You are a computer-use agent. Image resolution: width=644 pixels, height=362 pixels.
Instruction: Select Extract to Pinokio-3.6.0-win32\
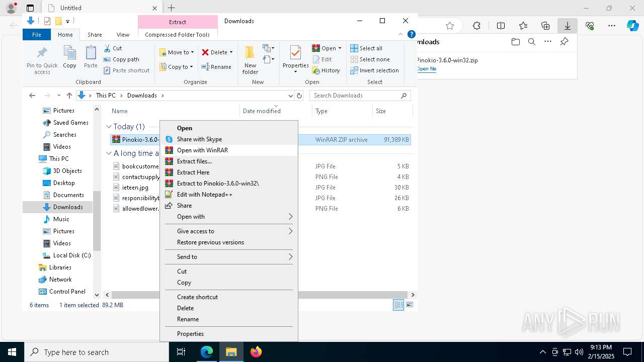pos(229,184)
